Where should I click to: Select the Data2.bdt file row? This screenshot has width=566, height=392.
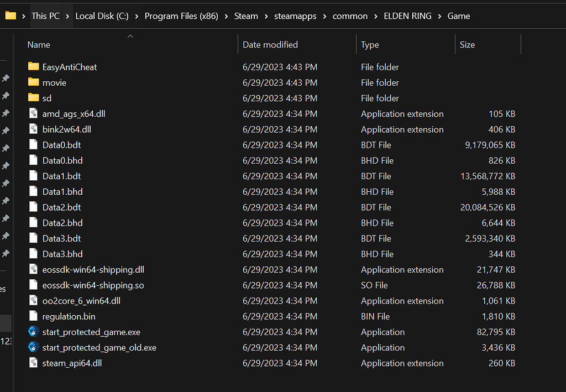[271, 207]
